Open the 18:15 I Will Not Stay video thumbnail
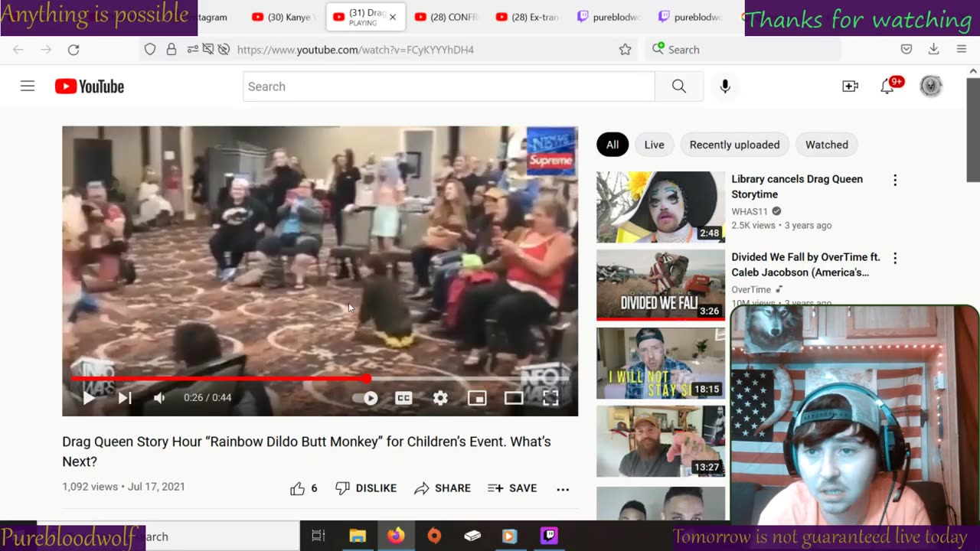Screen dimensions: 980x551 click(x=661, y=363)
